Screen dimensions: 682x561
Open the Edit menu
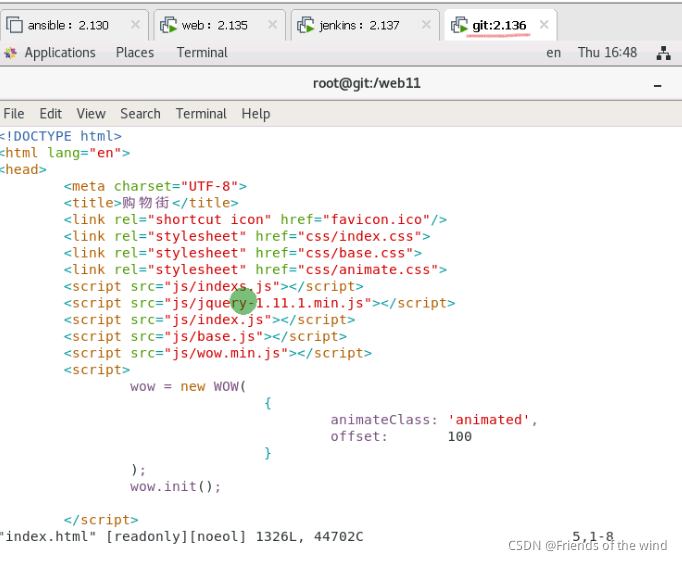click(x=50, y=114)
